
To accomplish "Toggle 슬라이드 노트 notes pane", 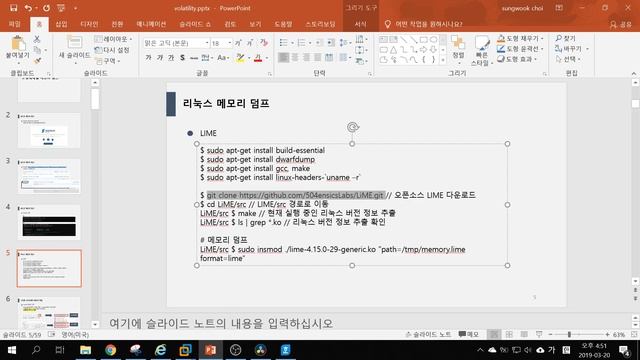I will [x=428, y=334].
